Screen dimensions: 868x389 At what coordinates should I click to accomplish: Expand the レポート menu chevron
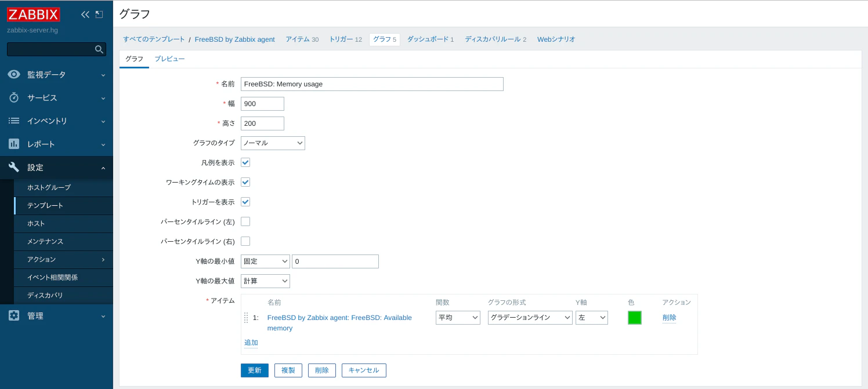coord(103,145)
